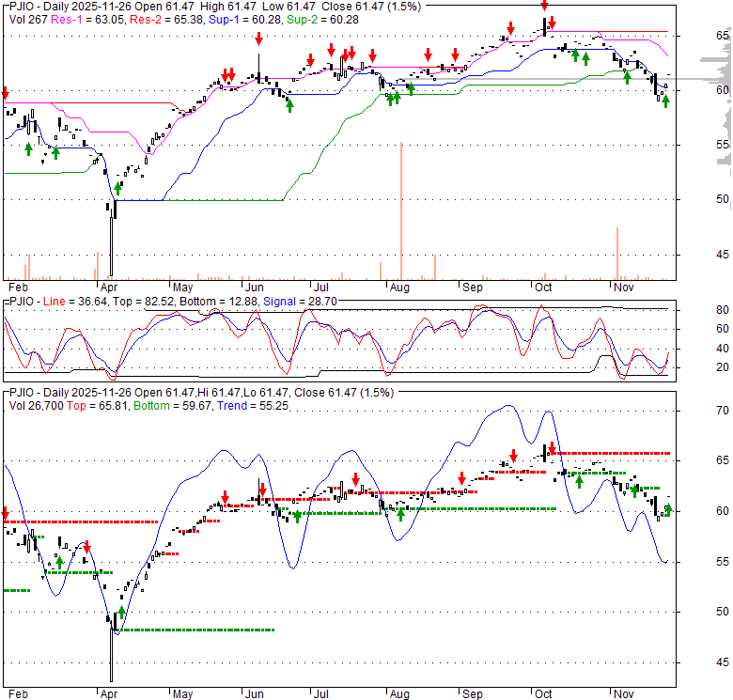Click the leftmost red down arrow in the top chart

[x=5, y=93]
